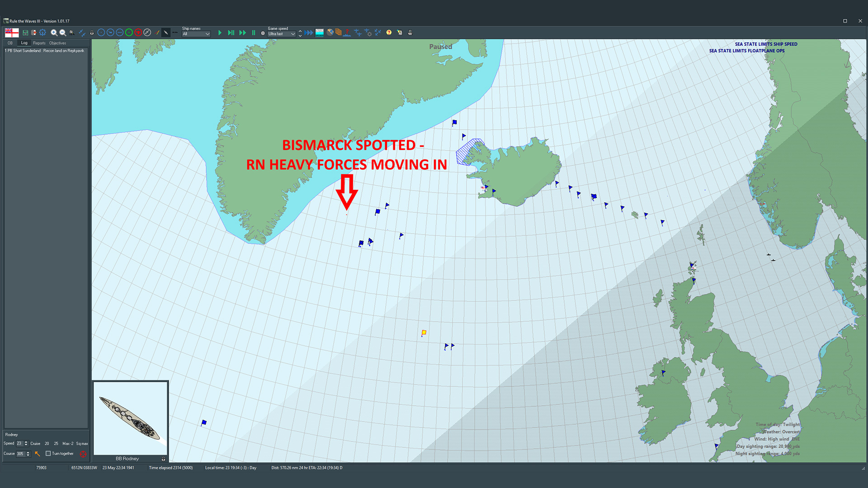Viewport: 868px width, 488px height.
Task: Click the yellow question mark help icon
Action: pos(389,33)
